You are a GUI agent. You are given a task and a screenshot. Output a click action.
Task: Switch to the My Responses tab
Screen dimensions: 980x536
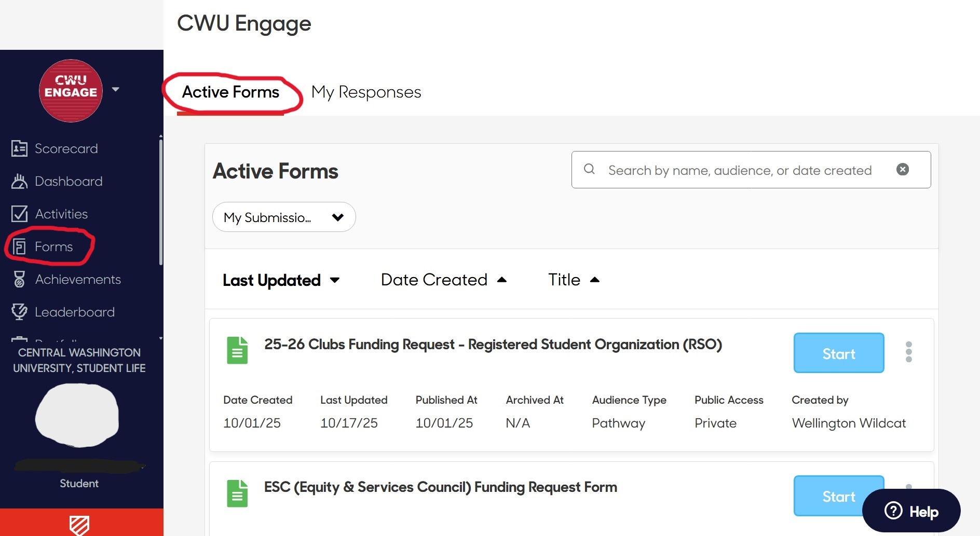366,92
